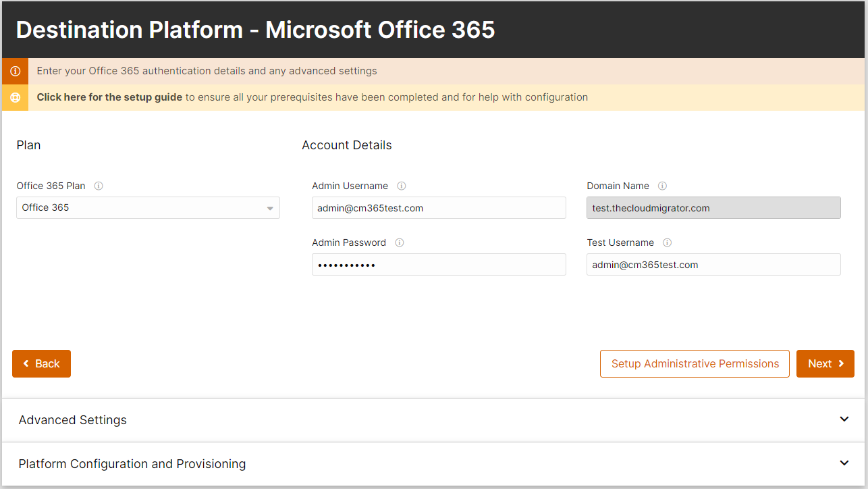
Task: Click the Admin Password label text
Action: tap(349, 242)
